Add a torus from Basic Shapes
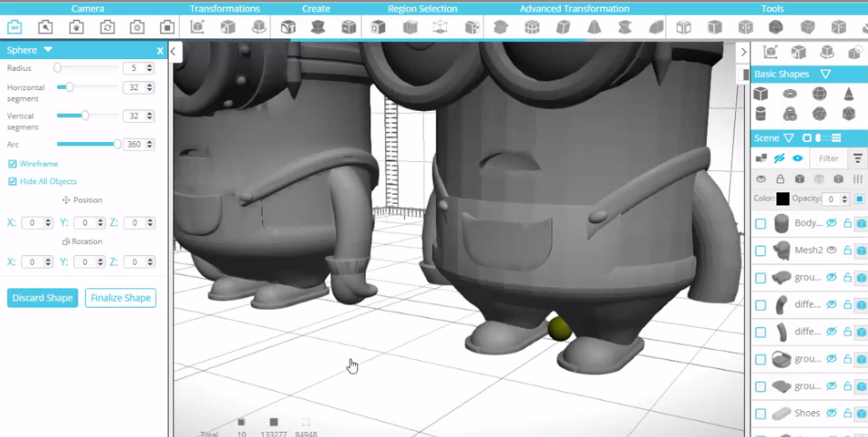This screenshot has width=868, height=437. [x=790, y=94]
